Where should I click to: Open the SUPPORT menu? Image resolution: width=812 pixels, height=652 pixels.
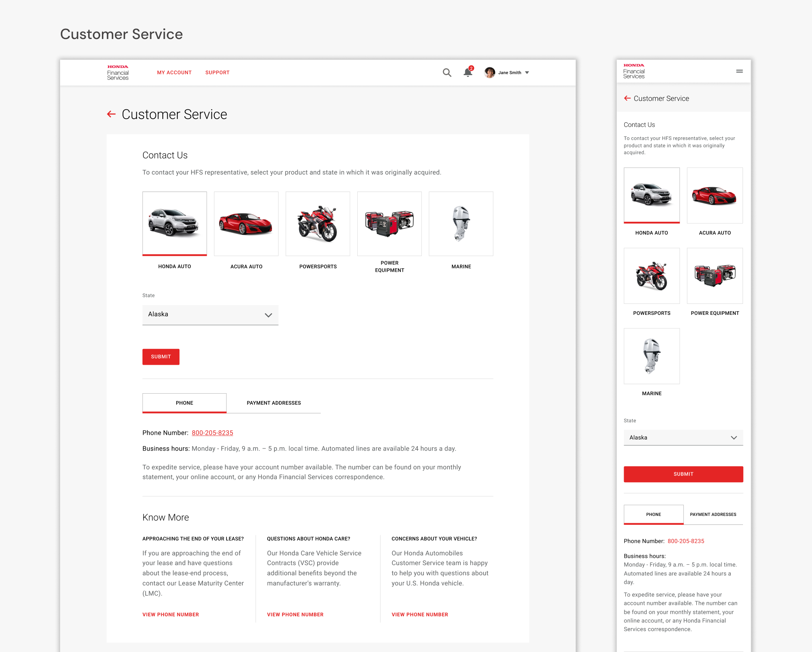pos(217,73)
